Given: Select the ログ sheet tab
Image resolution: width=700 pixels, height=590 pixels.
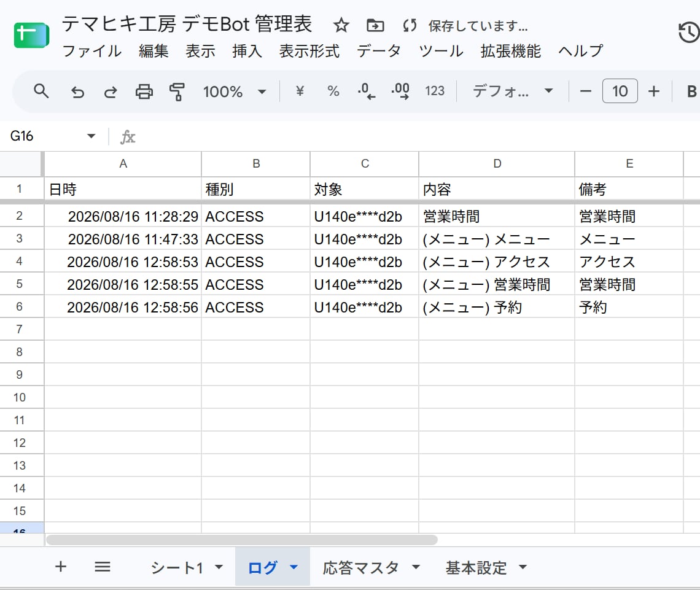Looking at the screenshot, I should tap(263, 568).
